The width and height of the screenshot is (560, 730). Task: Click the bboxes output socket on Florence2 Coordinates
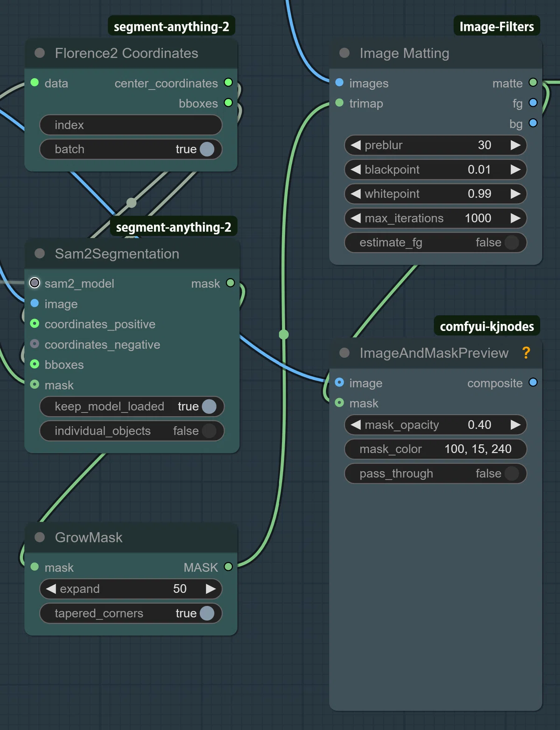click(x=228, y=103)
